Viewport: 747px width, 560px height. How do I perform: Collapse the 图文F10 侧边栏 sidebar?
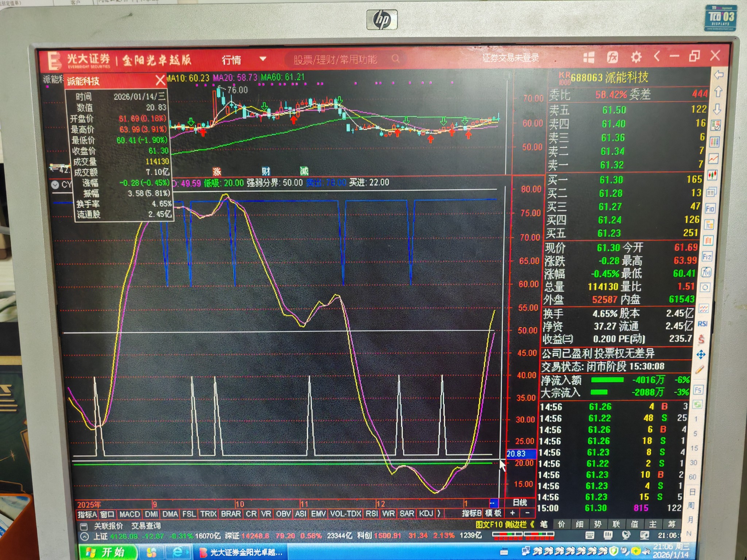(x=532, y=525)
